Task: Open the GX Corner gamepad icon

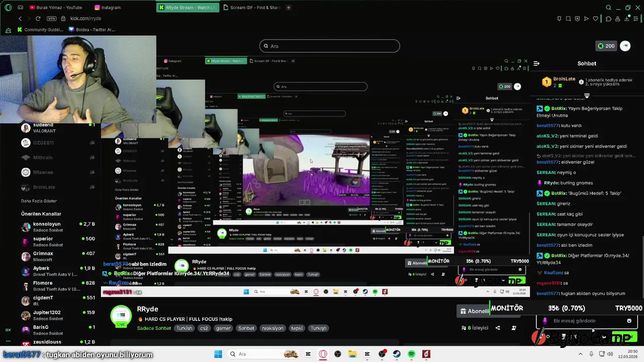Action: pos(20,8)
